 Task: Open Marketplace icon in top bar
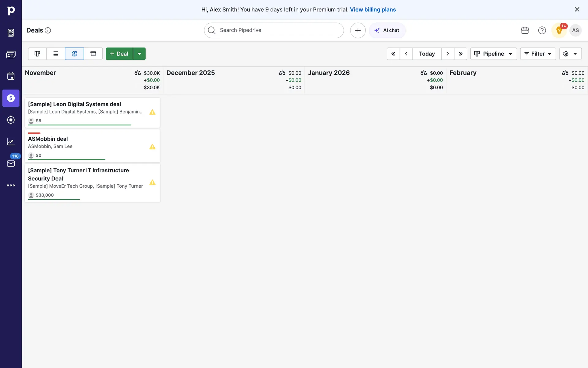525,30
